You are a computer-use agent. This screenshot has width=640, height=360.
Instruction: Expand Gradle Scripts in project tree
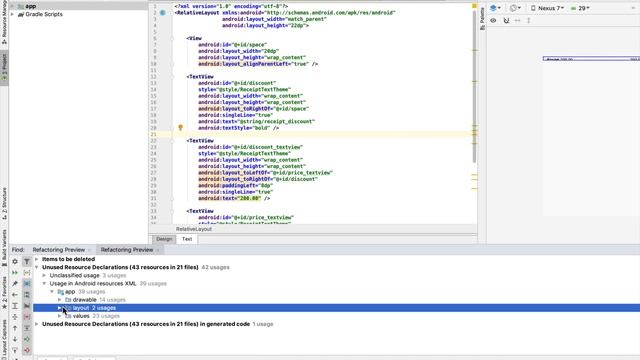pyautogui.click(x=12, y=14)
